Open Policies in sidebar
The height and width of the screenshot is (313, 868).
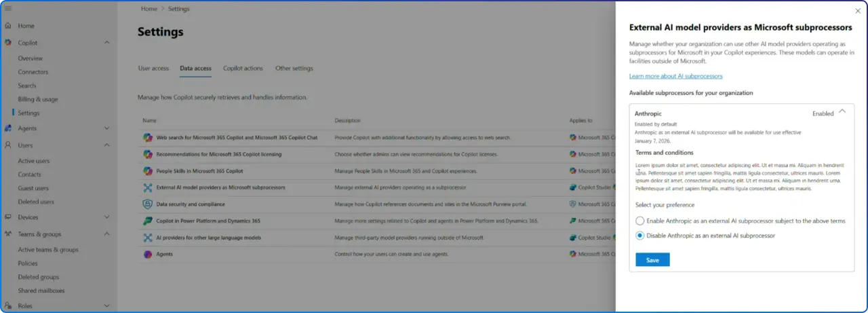(28, 263)
